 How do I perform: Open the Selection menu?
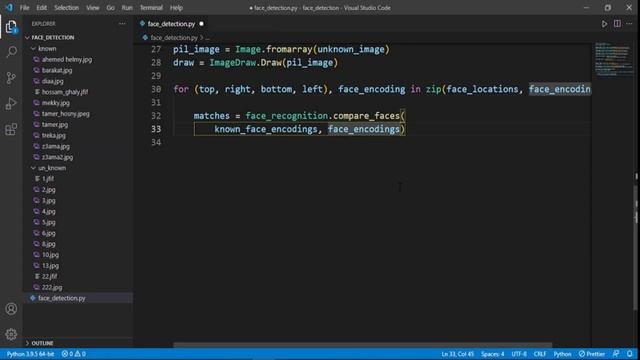click(67, 8)
